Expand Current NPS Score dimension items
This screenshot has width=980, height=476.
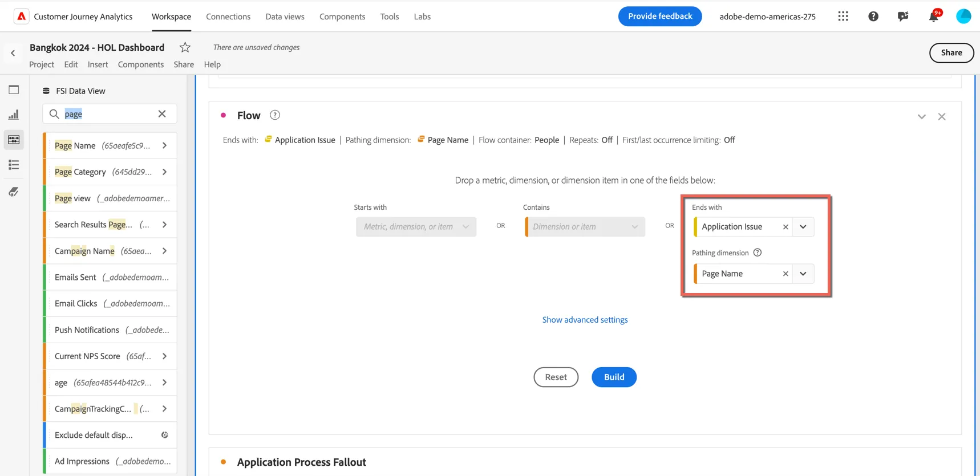coord(165,356)
